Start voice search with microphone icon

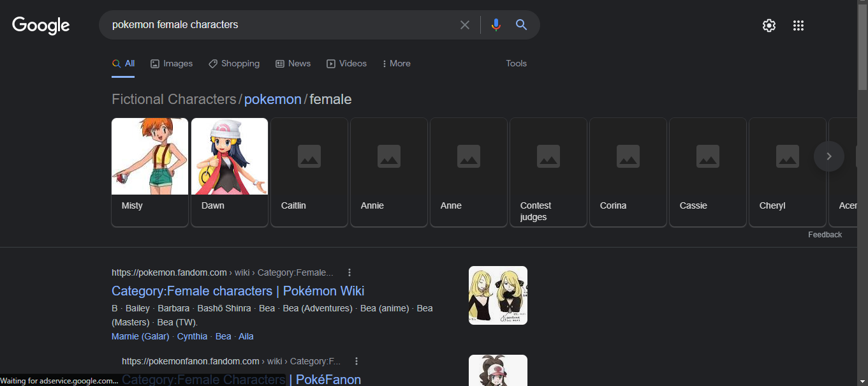[496, 25]
